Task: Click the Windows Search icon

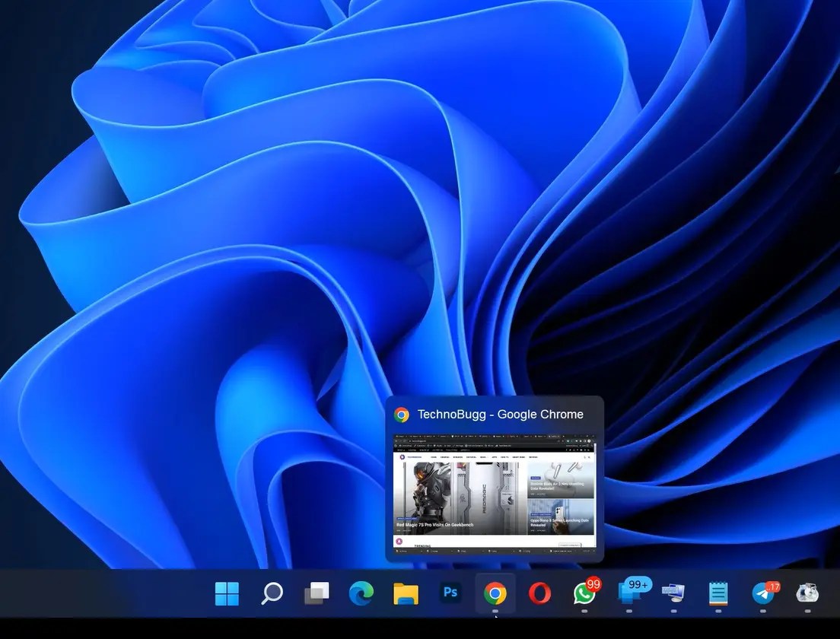Action: [272, 593]
